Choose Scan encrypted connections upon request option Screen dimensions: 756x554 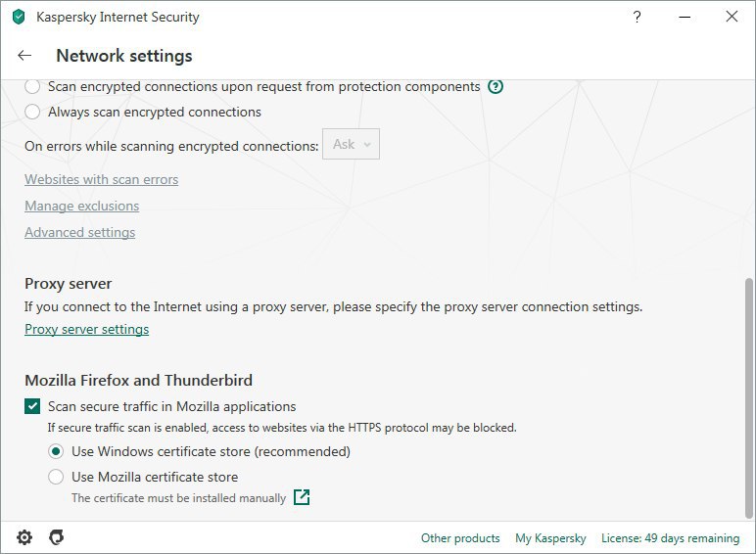(x=32, y=87)
